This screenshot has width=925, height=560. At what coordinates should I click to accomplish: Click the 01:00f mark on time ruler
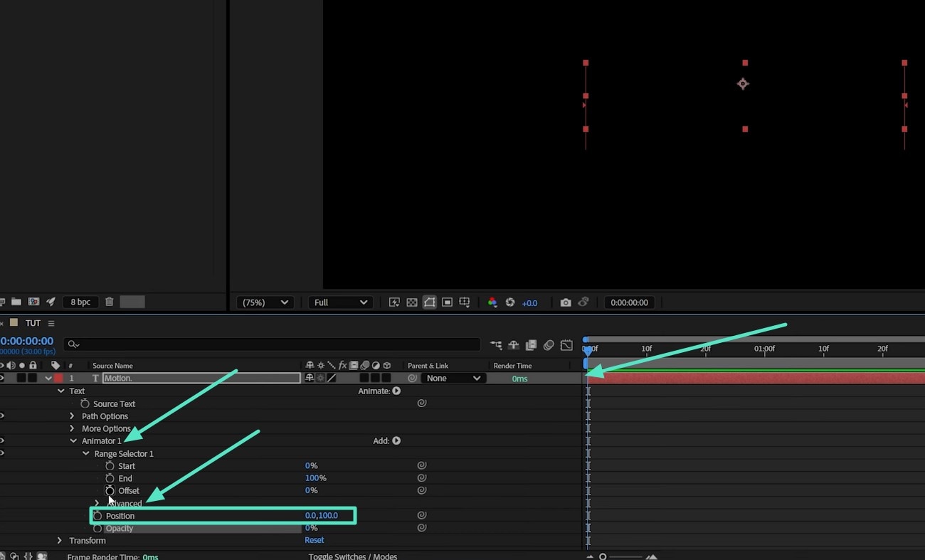[764, 349]
